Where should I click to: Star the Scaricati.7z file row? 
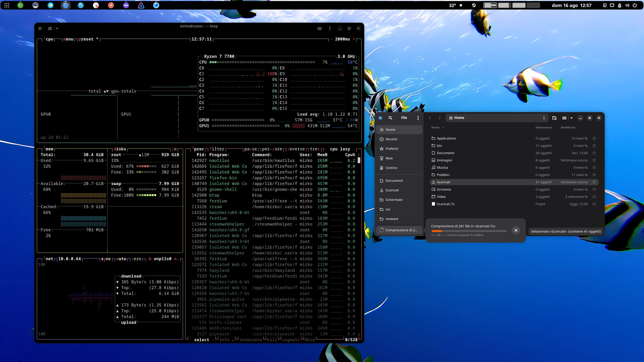[594, 204]
